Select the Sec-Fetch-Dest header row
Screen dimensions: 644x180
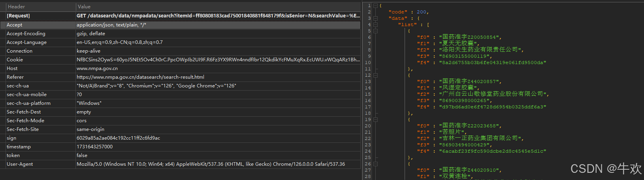click(x=180, y=112)
